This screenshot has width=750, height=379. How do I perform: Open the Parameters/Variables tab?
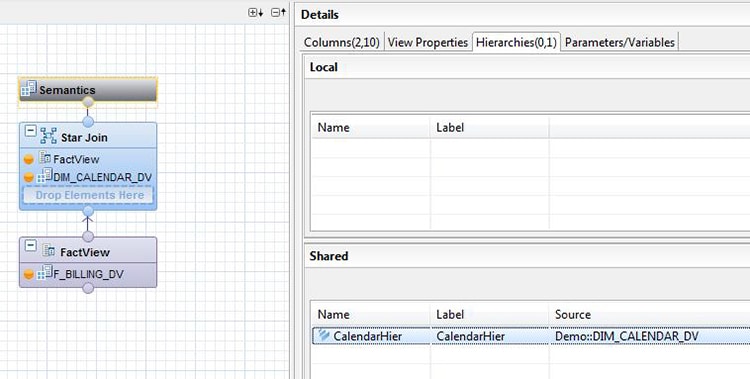tap(620, 43)
